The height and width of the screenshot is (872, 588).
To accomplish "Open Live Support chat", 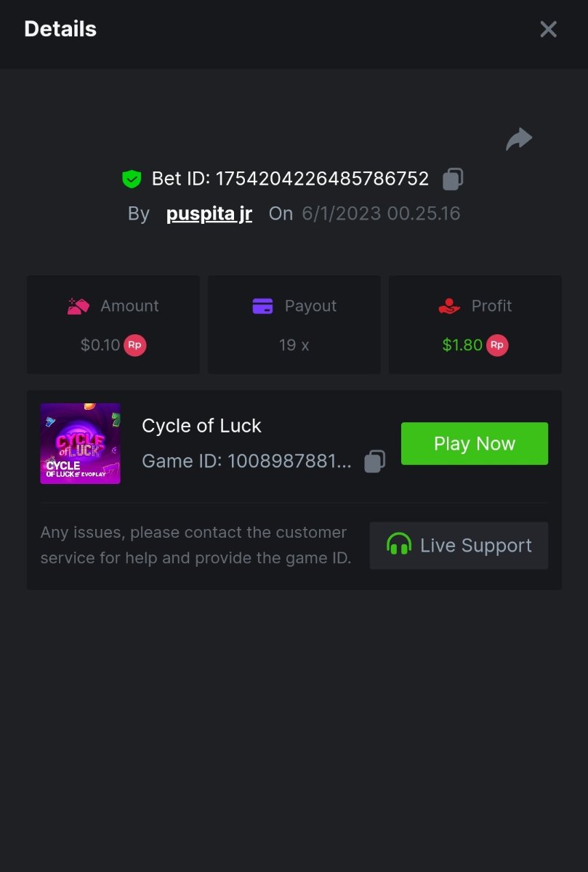I will (459, 545).
